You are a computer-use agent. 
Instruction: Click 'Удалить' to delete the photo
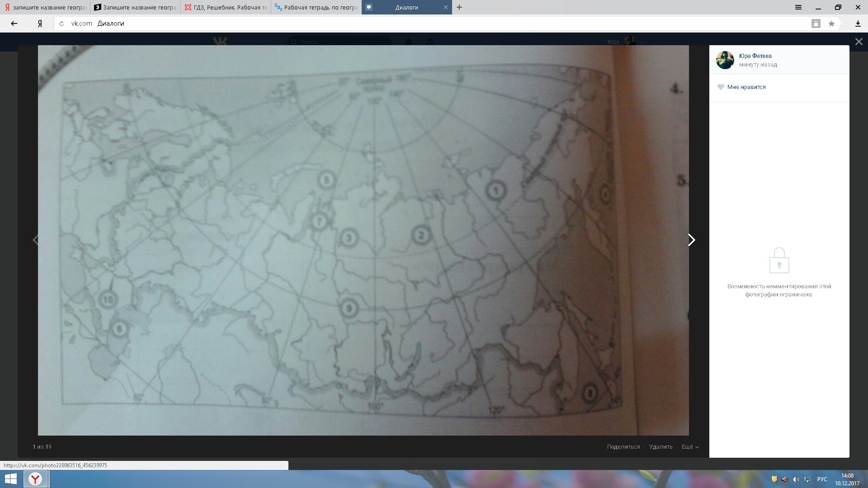click(x=660, y=447)
